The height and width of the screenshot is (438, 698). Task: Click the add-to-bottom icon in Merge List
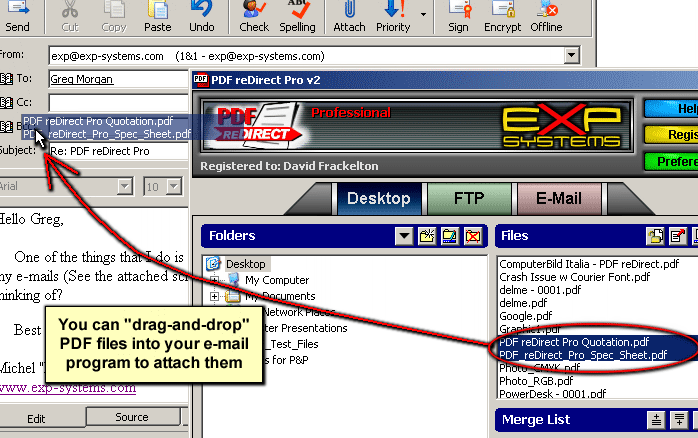coord(679,420)
